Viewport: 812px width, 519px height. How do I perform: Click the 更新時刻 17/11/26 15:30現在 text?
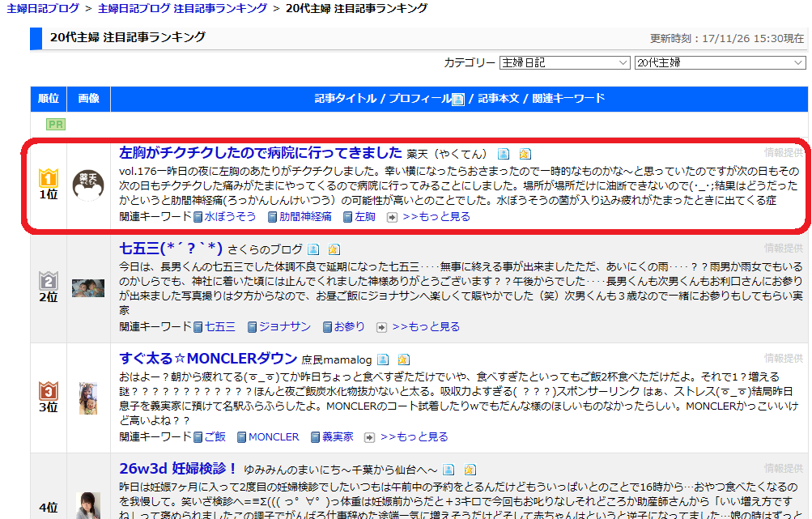(x=727, y=38)
